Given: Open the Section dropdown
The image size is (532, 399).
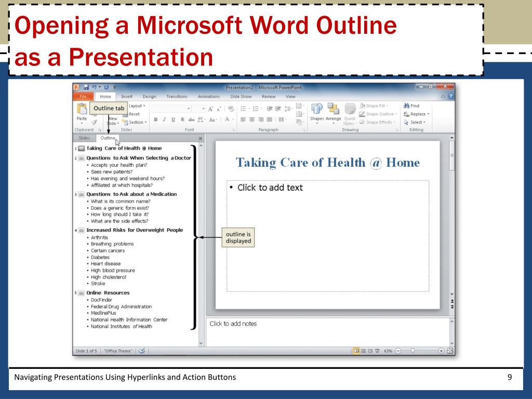Looking at the screenshot, I should [x=135, y=122].
